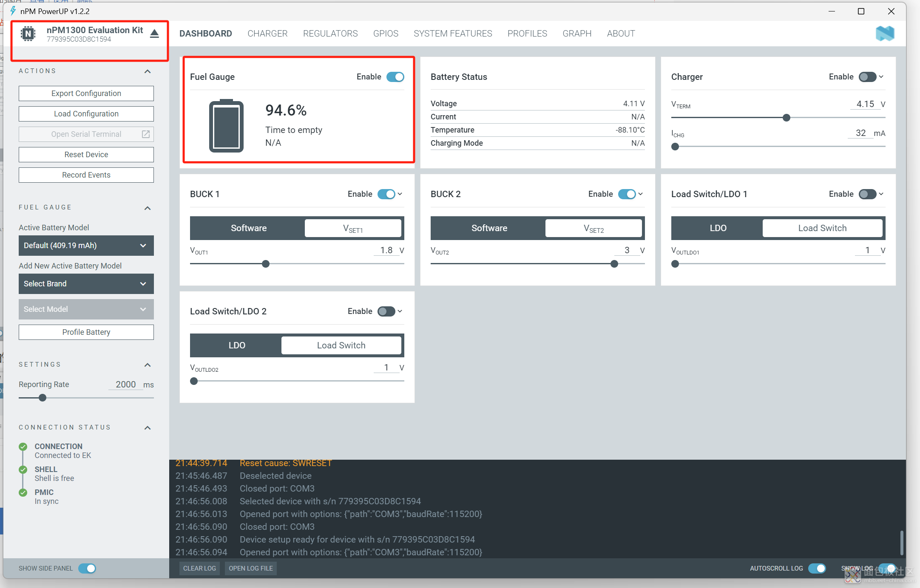Collapse the Fuel Gauge sidebar section
The image size is (920, 588).
click(x=148, y=208)
